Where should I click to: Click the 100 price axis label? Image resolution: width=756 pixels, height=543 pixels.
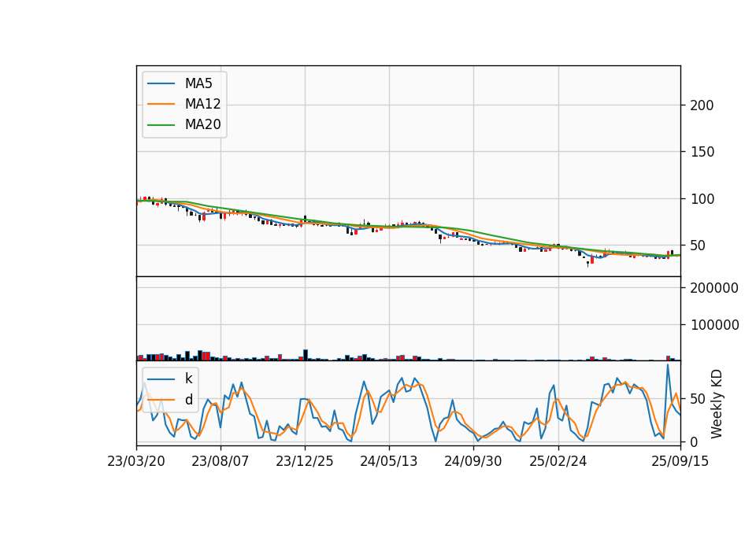coord(702,199)
